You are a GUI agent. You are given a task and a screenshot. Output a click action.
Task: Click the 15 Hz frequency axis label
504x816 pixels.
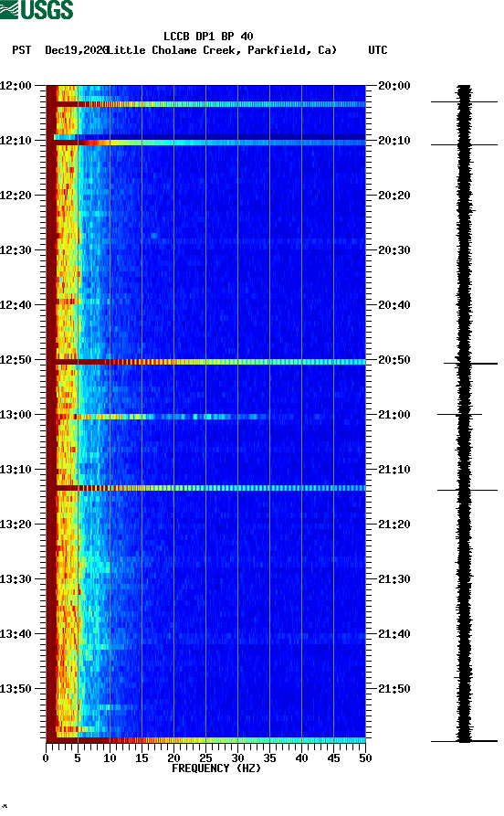tap(142, 758)
